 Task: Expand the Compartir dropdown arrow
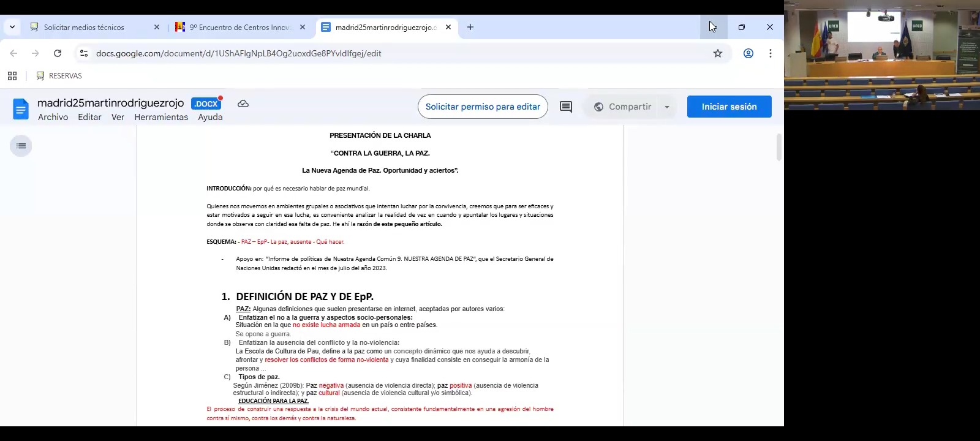tap(667, 107)
